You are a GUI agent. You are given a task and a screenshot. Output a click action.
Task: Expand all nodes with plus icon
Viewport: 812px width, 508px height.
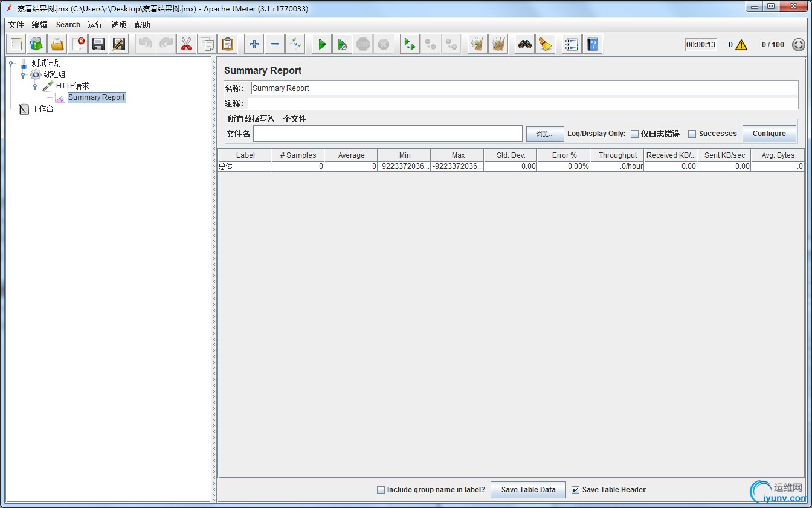(254, 44)
